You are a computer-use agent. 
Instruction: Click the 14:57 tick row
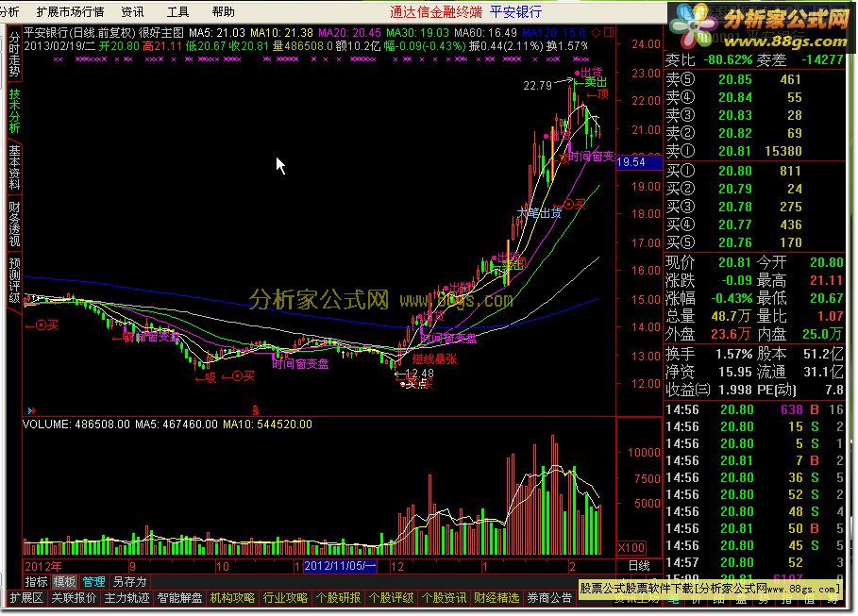[754, 562]
